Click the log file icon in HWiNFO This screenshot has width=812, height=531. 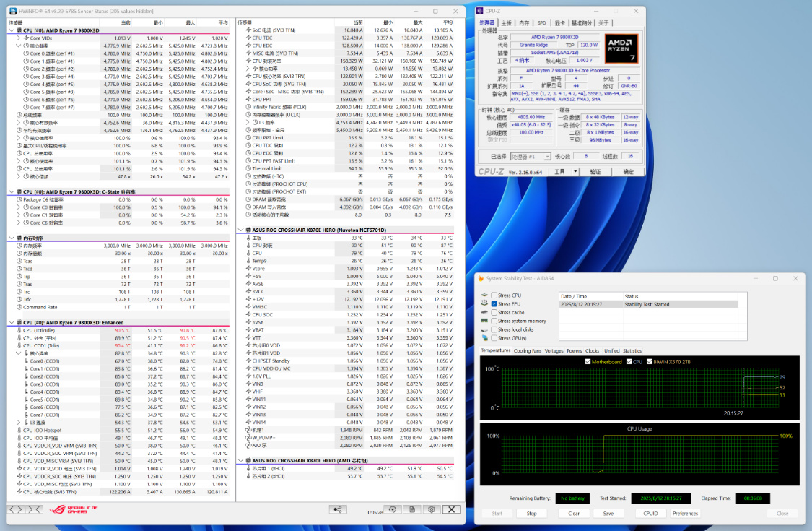pos(412,509)
